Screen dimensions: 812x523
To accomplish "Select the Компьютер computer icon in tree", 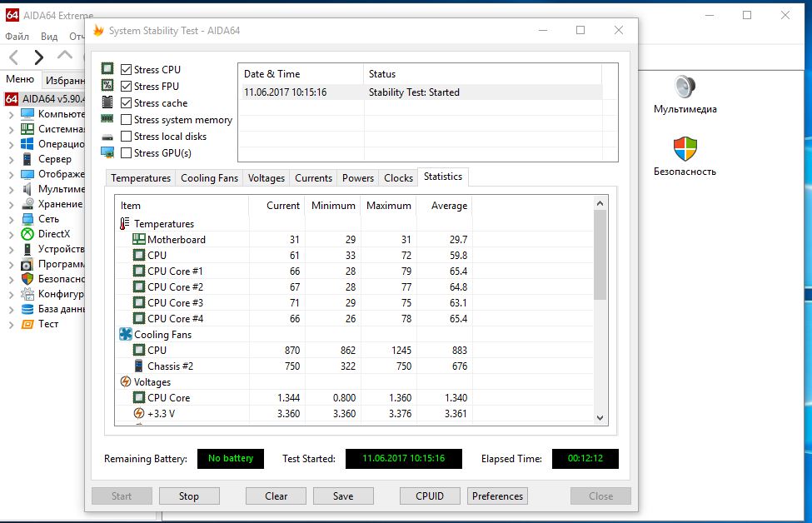I will 27,114.
